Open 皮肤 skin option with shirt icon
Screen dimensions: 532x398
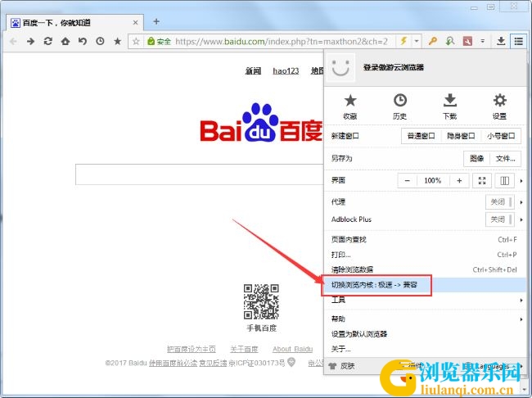pos(342,366)
